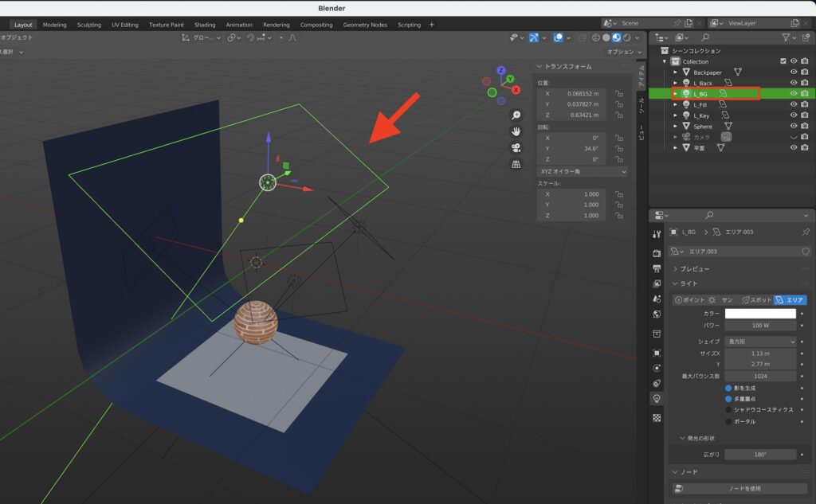Viewport: 816px width, 504px height.
Task: Click the camera view gizmo icon
Action: click(516, 149)
